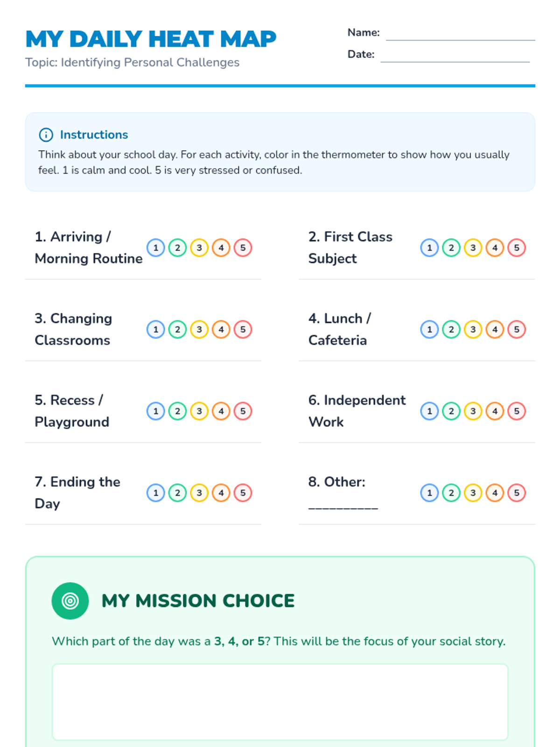Screen dimensions: 560x747
Task: Click the green target mission icon
Action: pos(70,601)
